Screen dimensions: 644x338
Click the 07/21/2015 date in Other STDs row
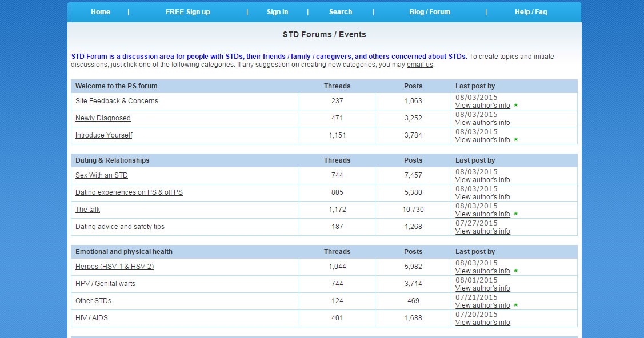pos(477,297)
